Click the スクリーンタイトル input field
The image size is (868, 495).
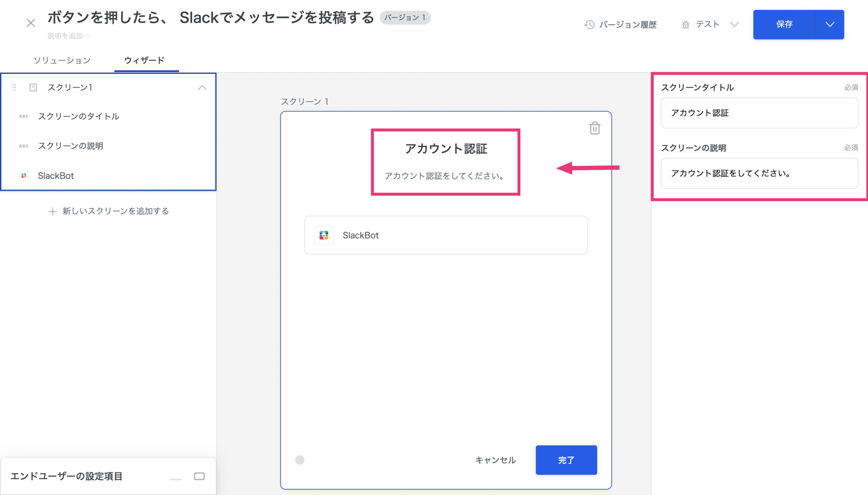tap(759, 113)
